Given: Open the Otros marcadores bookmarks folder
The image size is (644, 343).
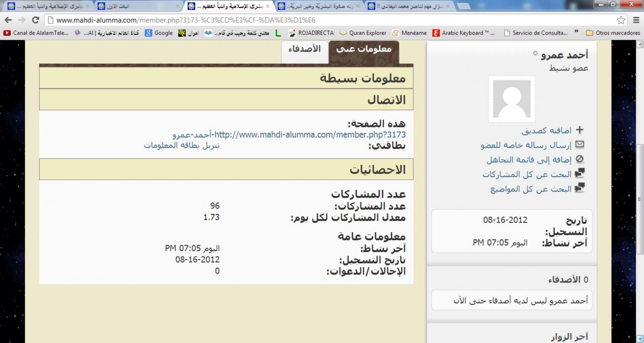Looking at the screenshot, I should [612, 33].
